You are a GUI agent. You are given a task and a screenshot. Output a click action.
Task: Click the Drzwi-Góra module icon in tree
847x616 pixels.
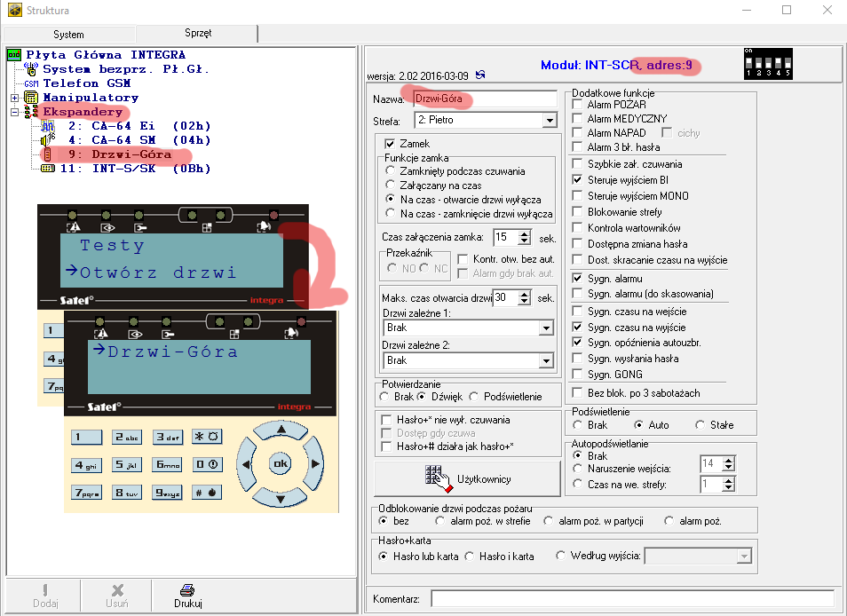48,154
